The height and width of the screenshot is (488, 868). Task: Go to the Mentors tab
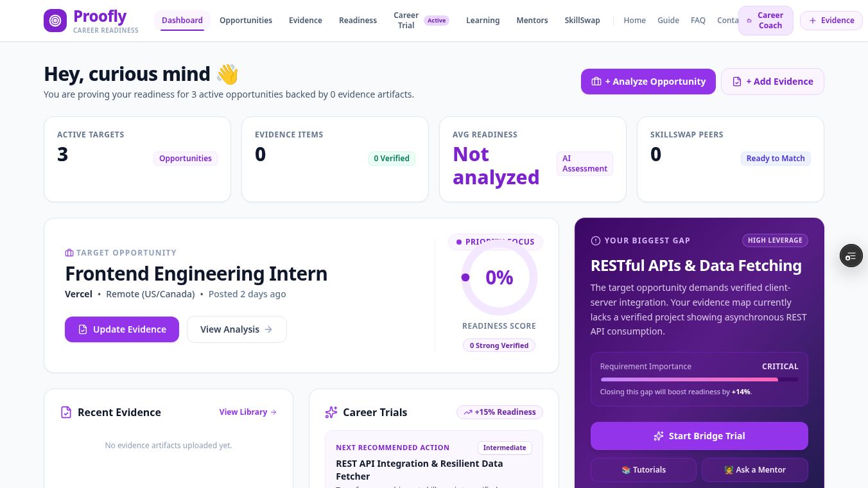click(x=532, y=21)
